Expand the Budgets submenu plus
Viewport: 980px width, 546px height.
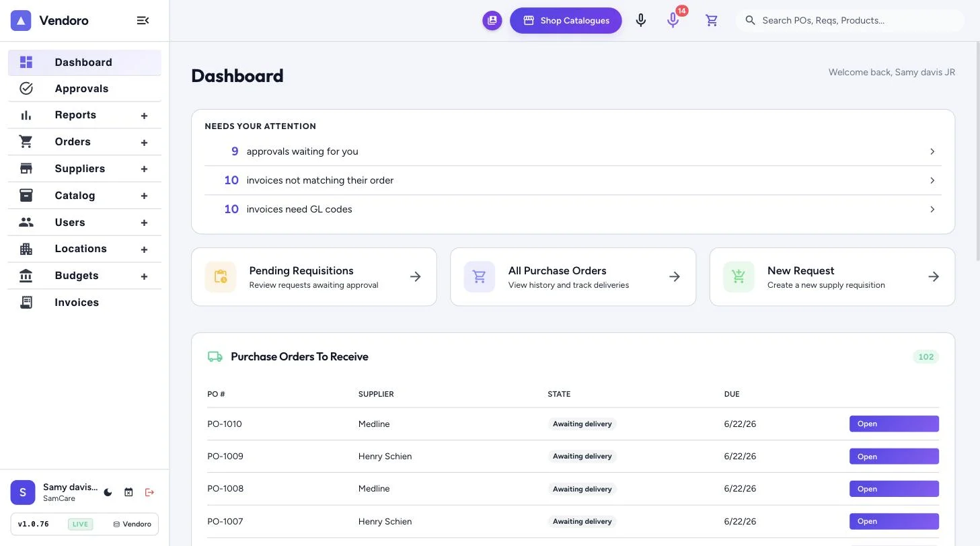(x=144, y=276)
